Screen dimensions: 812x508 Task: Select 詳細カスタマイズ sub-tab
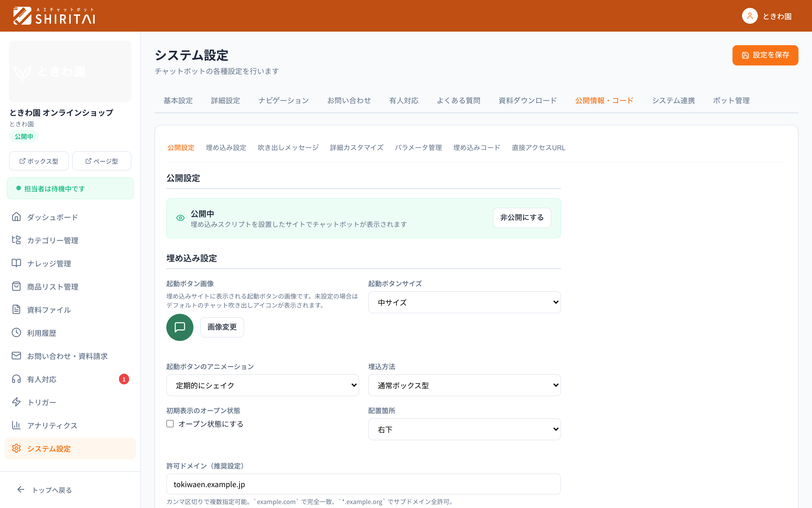[356, 148]
